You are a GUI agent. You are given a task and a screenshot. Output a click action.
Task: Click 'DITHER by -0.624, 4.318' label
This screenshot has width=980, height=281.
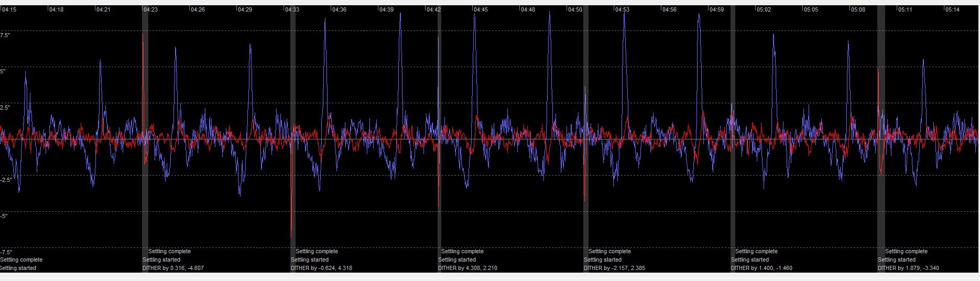coord(321,268)
